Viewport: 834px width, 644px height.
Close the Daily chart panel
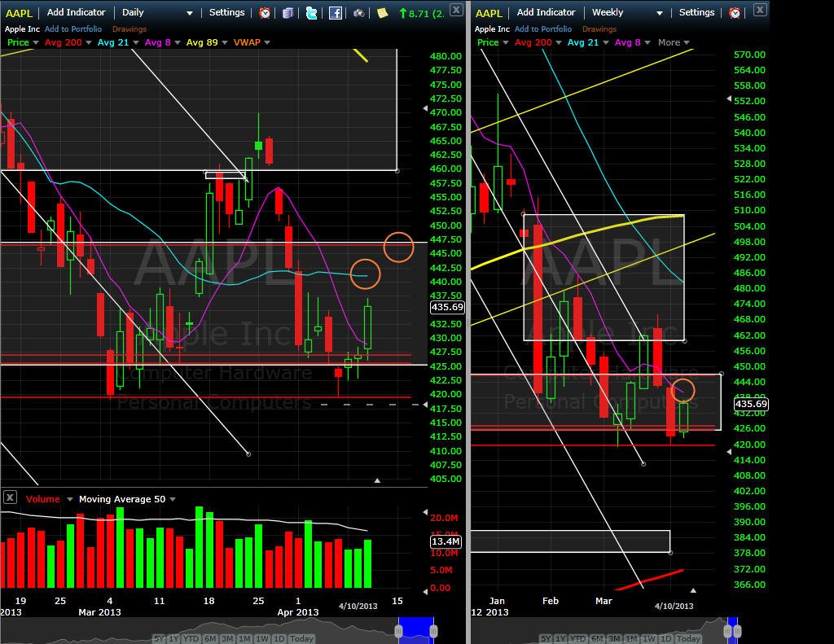point(456,9)
